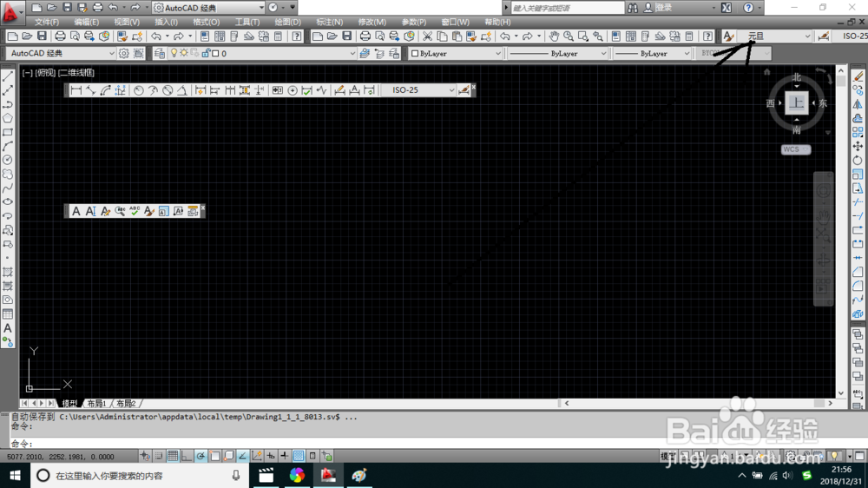Toggle Object Snap in status bar
This screenshot has width=868, height=488.
click(x=214, y=456)
